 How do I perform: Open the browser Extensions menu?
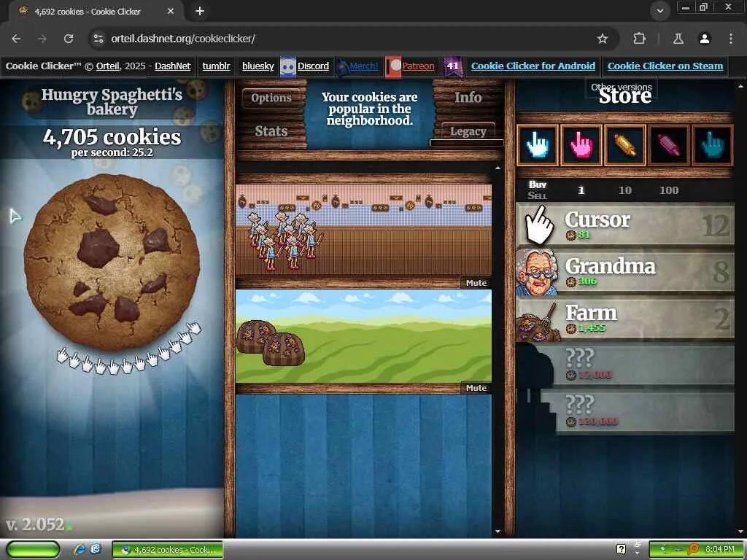pos(639,39)
